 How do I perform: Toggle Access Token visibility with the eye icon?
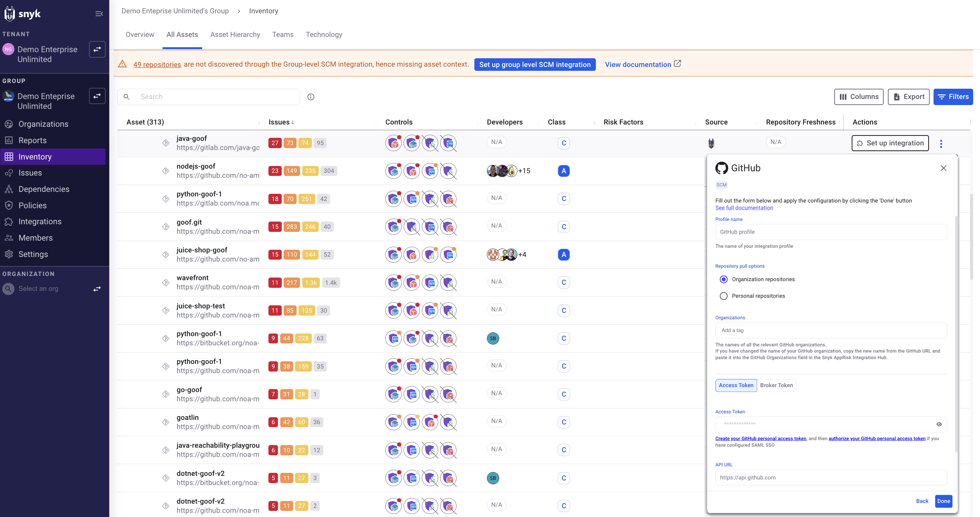tap(939, 424)
